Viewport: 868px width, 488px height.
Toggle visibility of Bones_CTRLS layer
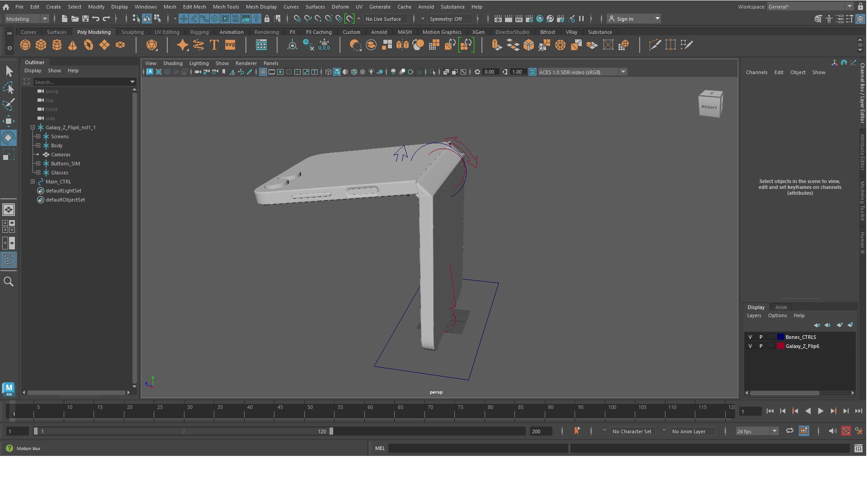(750, 337)
